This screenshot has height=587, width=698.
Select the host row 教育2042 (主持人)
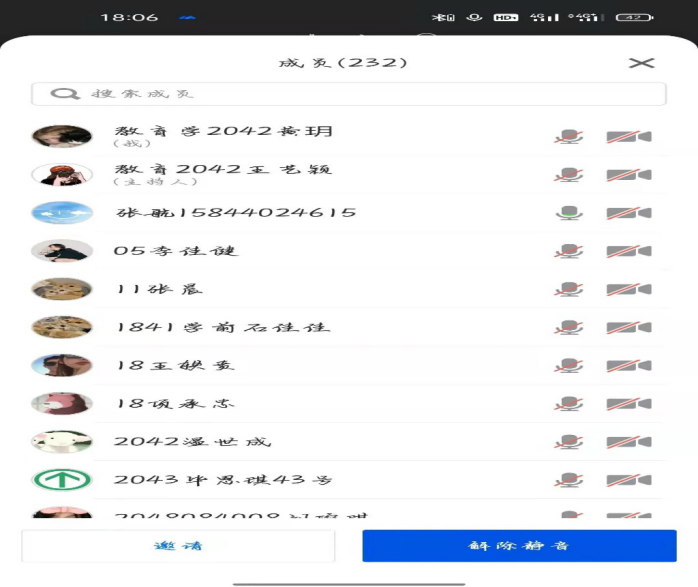(x=300, y=175)
